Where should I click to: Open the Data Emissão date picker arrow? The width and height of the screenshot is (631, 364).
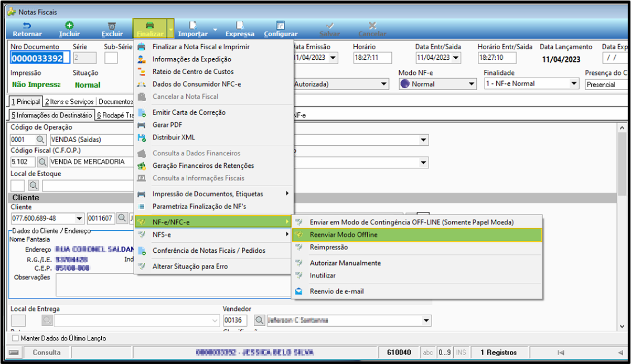click(334, 58)
